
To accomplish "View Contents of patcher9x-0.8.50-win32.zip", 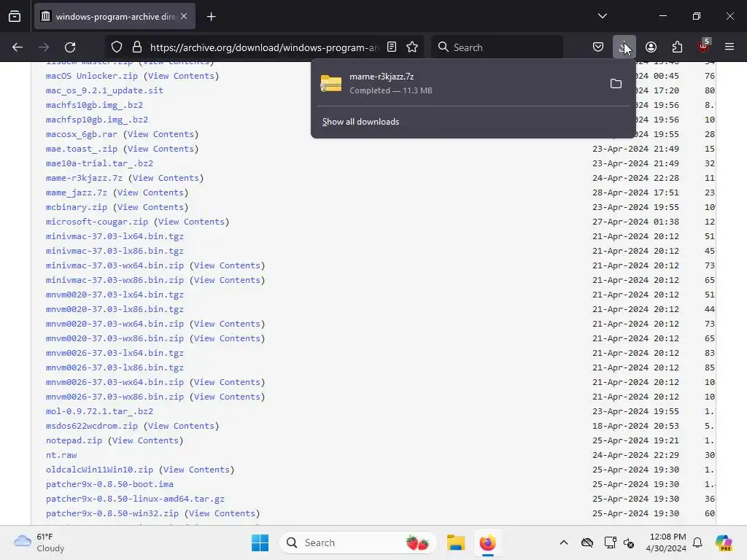I will (222, 514).
